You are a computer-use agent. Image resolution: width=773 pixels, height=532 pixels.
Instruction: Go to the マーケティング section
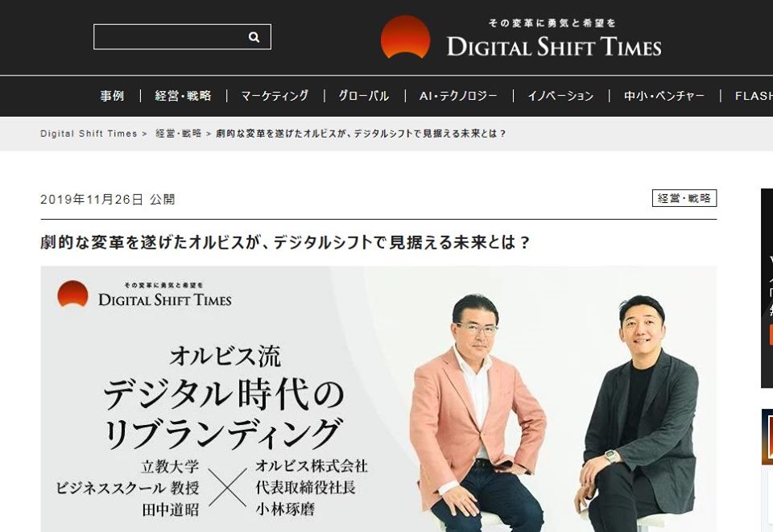tap(275, 96)
